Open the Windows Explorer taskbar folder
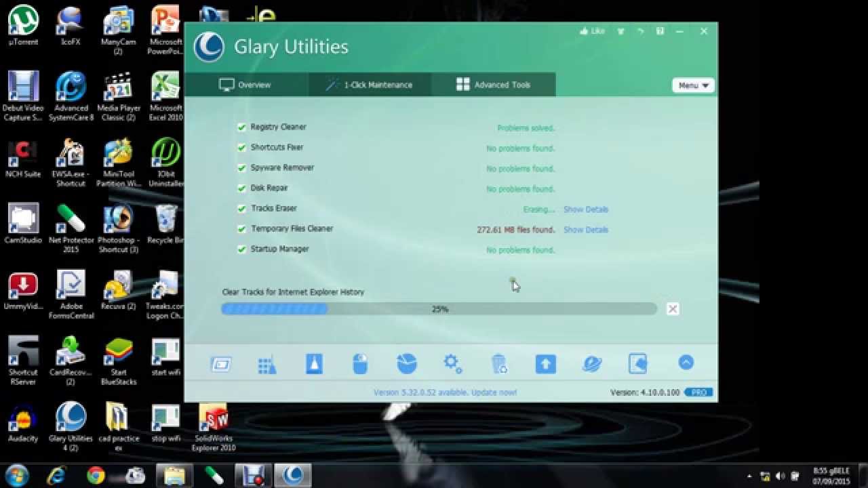Image resolution: width=868 pixels, height=488 pixels. [175, 475]
